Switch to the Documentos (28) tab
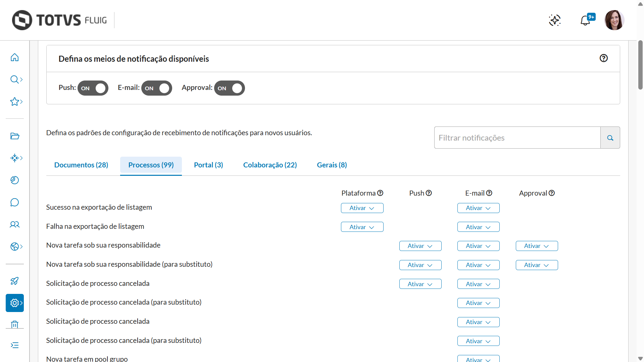Viewport: 644px width, 362px height. 81,165
